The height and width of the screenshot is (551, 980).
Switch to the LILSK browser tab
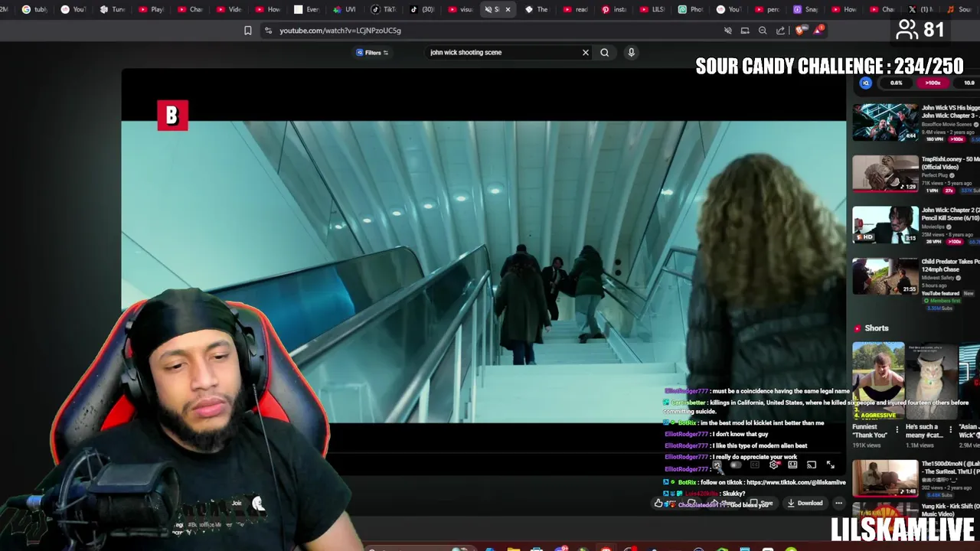pyautogui.click(x=652, y=9)
